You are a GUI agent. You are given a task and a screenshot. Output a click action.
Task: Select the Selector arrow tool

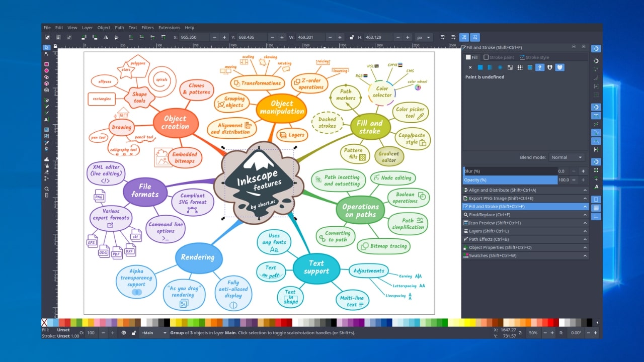pos(47,47)
